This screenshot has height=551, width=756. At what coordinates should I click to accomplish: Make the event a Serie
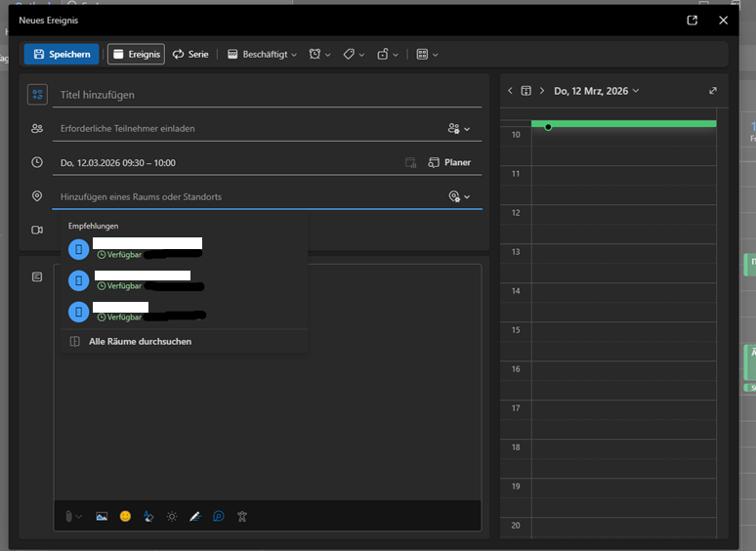tap(190, 54)
